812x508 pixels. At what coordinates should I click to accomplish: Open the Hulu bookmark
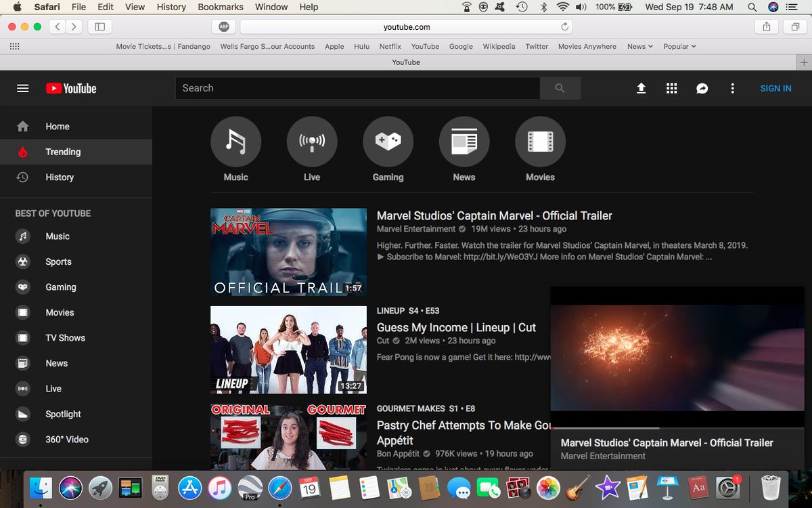pyautogui.click(x=361, y=47)
